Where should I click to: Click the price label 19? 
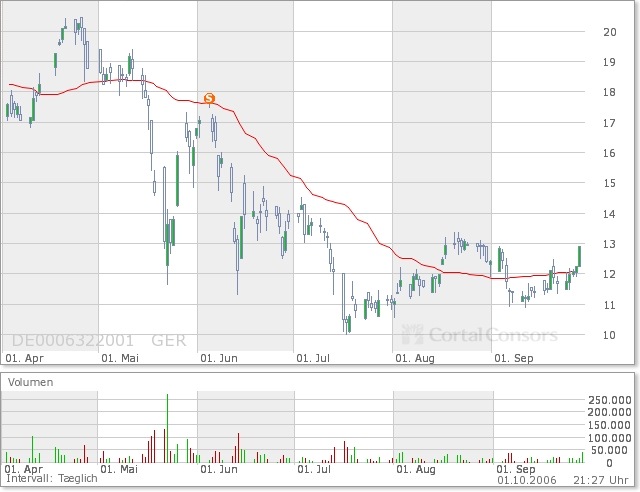(609, 62)
